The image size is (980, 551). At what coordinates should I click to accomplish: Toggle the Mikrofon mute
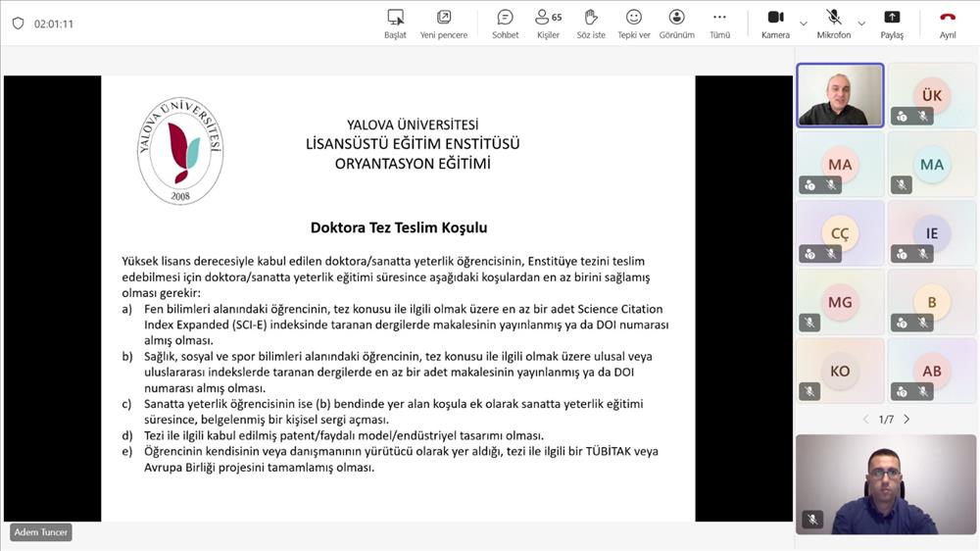click(x=833, y=24)
